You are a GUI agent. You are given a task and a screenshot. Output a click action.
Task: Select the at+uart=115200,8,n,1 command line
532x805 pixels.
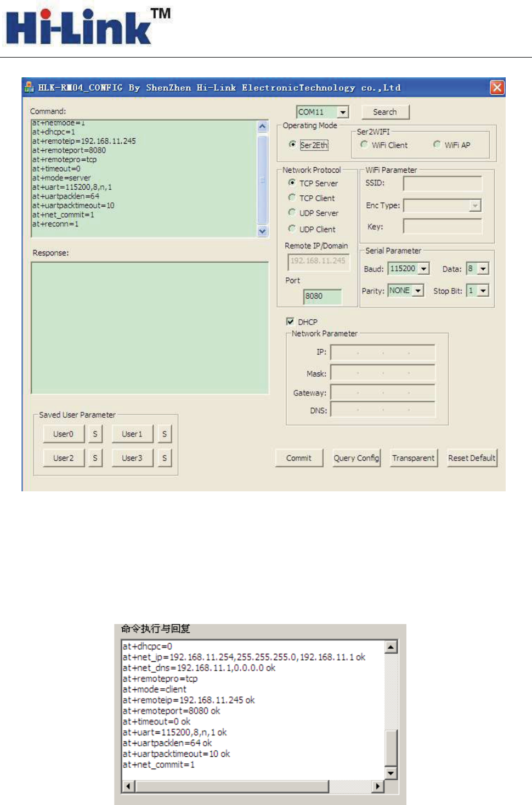point(72,187)
